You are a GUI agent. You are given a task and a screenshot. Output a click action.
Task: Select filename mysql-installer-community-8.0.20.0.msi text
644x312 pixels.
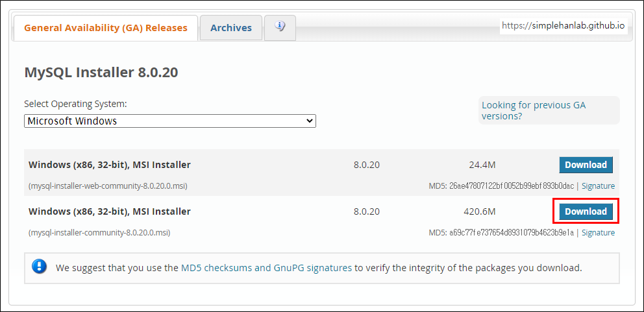[x=99, y=233]
